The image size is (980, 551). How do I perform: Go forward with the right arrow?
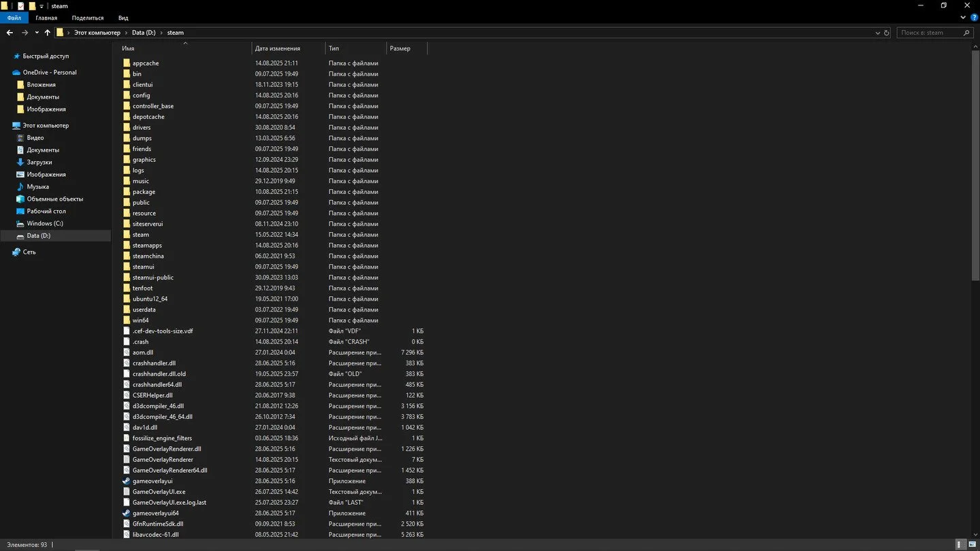24,33
